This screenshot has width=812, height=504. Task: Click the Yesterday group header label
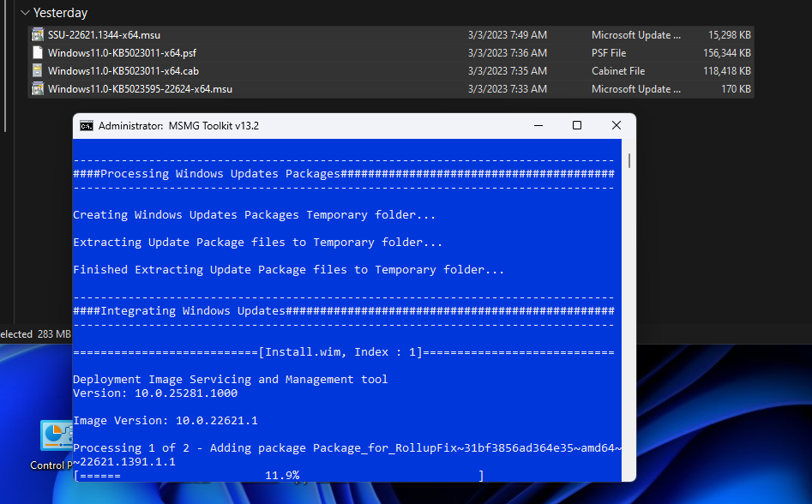pyautogui.click(x=60, y=12)
